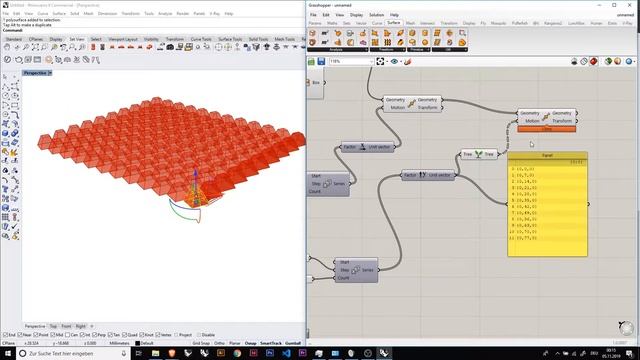Click the wireframe preview icon in Grasshopper toolbar
The height and width of the screenshot is (360, 640).
[584, 61]
